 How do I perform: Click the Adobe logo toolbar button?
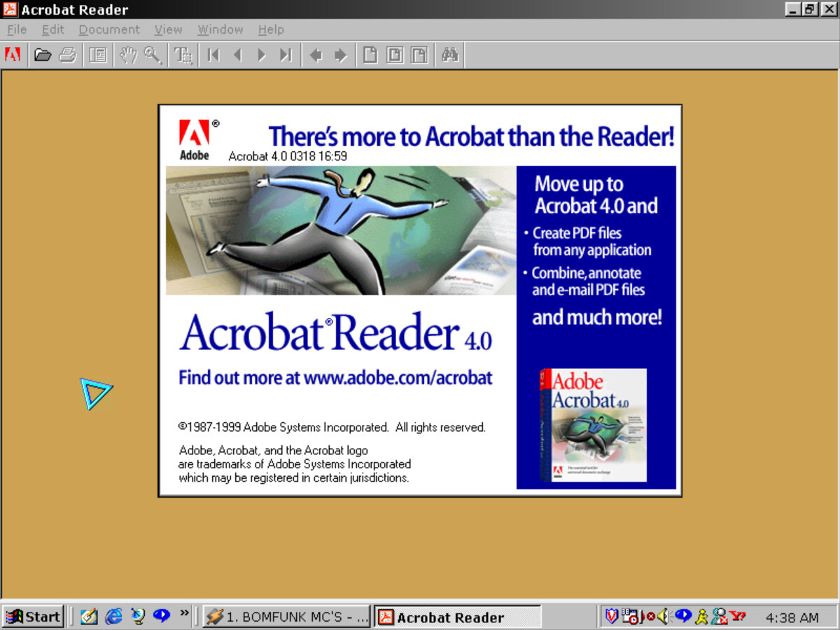pos(13,55)
